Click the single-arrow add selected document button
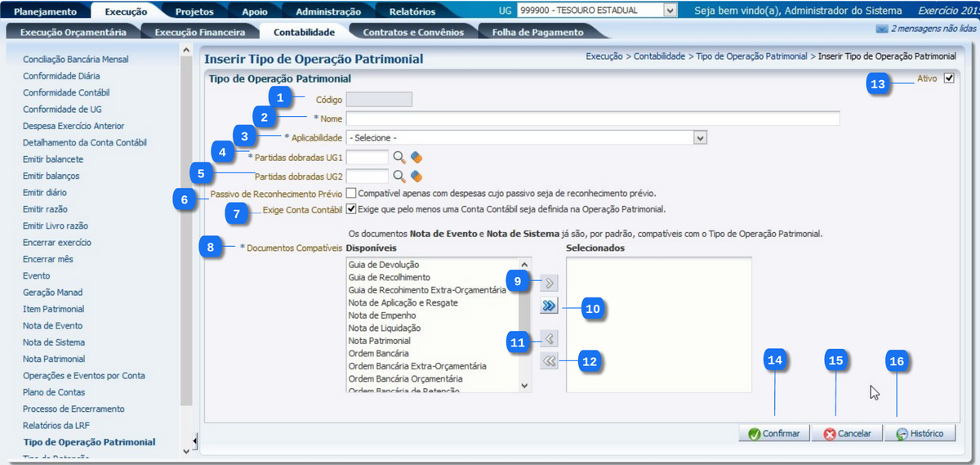Image resolution: width=980 pixels, height=465 pixels. 550,283
